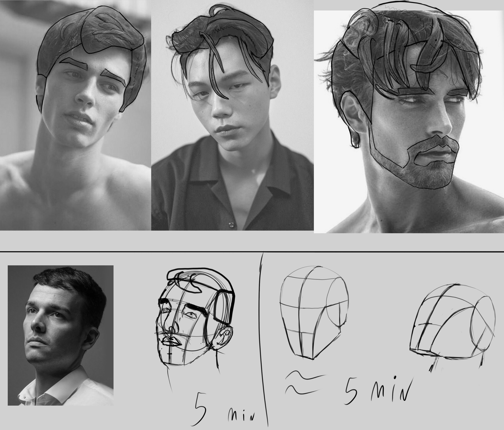Select the top-right photo of the bearded man
Screen dimensions: 504x430
(x=409, y=122)
